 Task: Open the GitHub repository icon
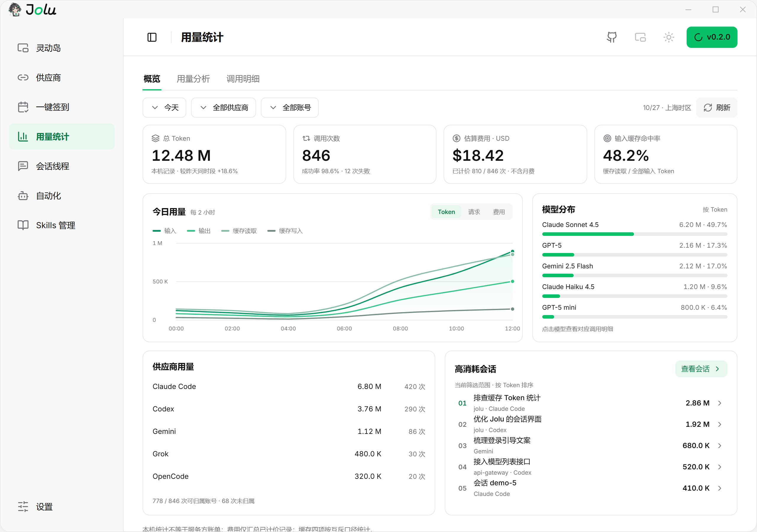[612, 37]
